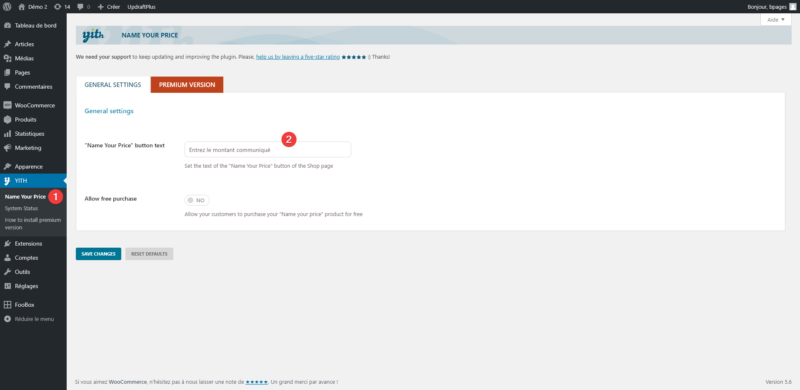Select Name Your Price submenu item
The height and width of the screenshot is (390, 800).
point(26,197)
